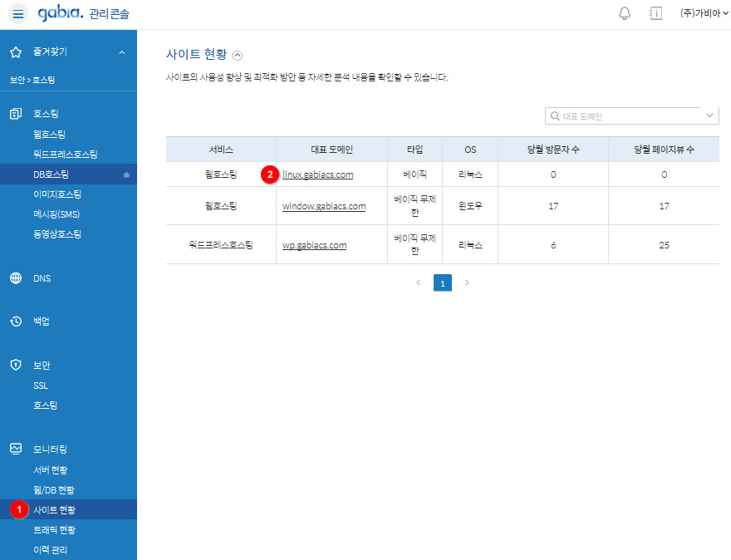Click the gabia logo
Image resolution: width=731 pixels, height=560 pixels.
[x=61, y=13]
